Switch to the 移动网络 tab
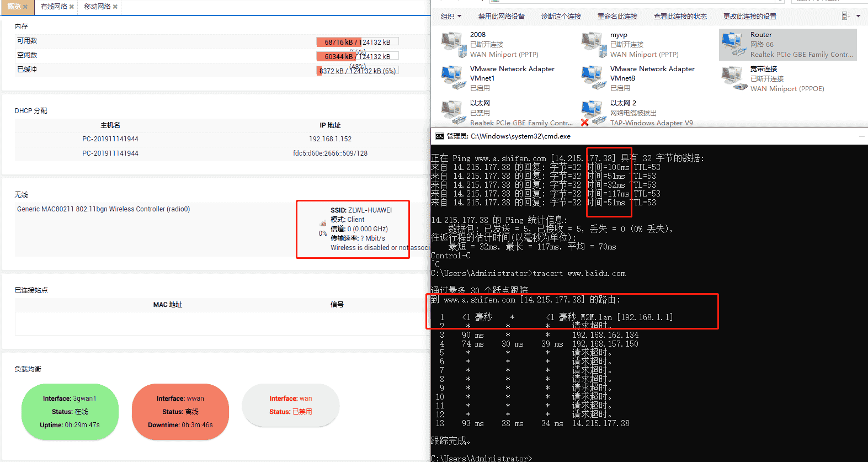 click(97, 7)
